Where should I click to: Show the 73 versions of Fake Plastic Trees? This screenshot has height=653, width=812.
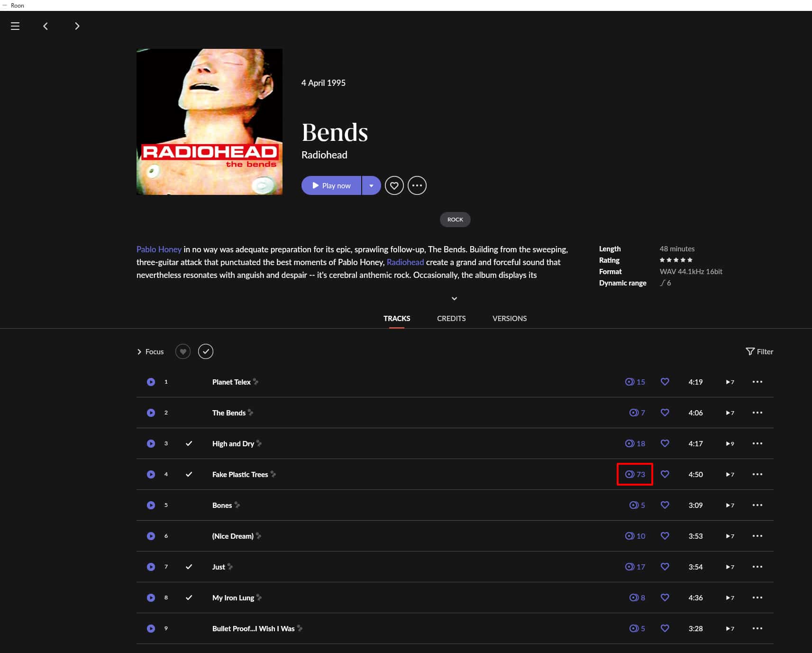635,474
